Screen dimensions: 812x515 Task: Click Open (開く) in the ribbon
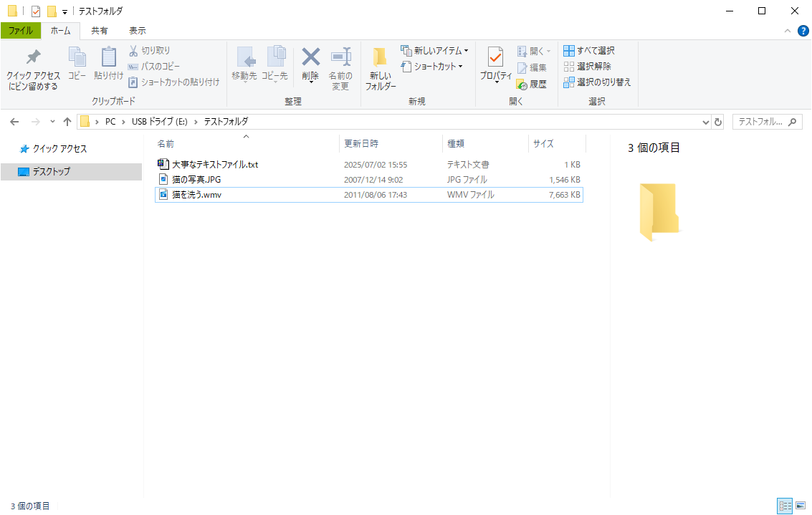coord(534,52)
